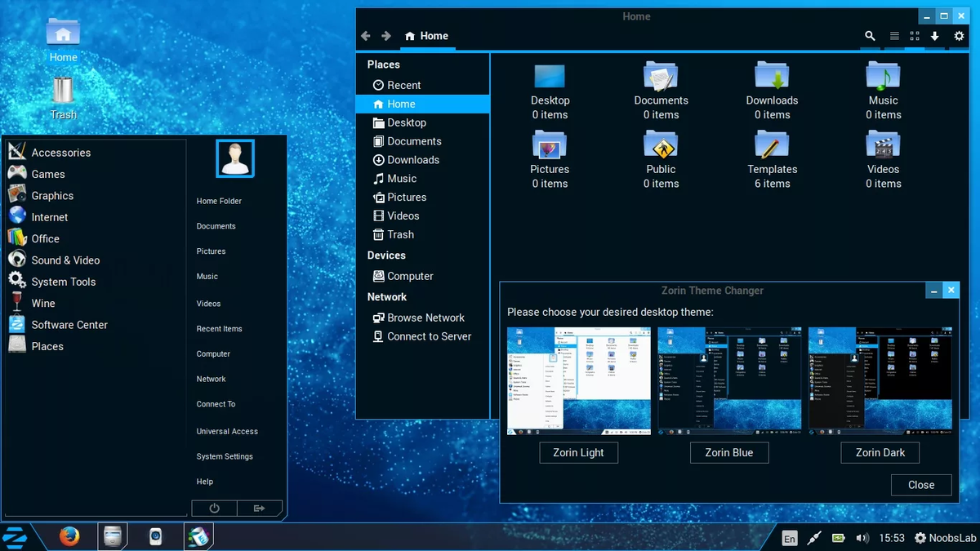Click the Zorin start menu button on taskbar

coord(16,537)
